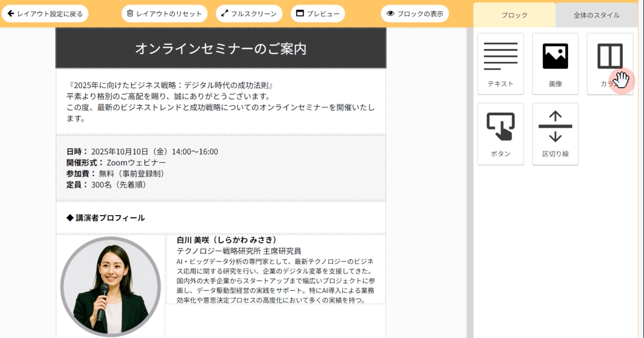Click the back arrow in レイアウト設定に戻る
The width and height of the screenshot is (644, 338).
[x=11, y=13]
